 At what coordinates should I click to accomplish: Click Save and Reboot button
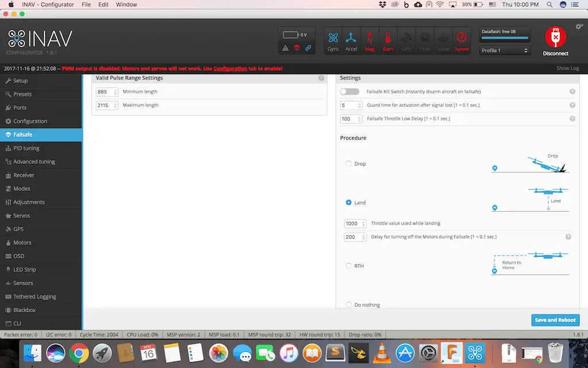tap(555, 320)
